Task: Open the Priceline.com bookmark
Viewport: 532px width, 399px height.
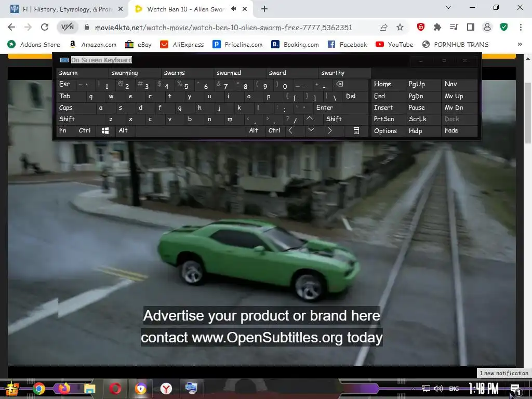Action: pos(237,45)
